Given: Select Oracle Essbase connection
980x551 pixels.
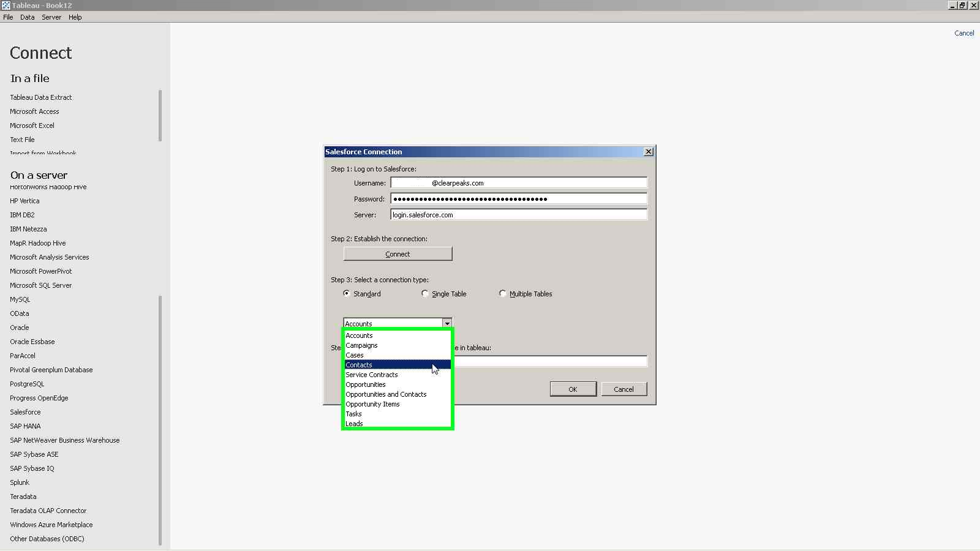Looking at the screenshot, I should point(32,342).
